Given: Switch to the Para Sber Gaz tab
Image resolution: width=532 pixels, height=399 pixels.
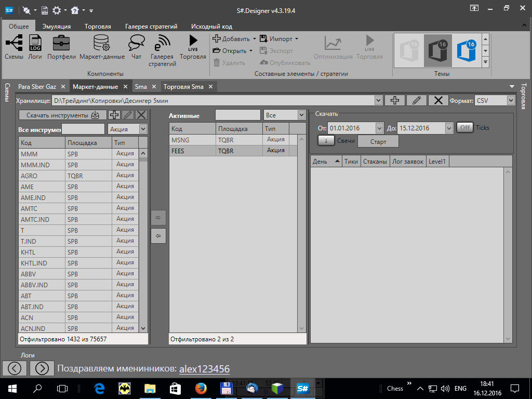Looking at the screenshot, I should click(x=37, y=87).
